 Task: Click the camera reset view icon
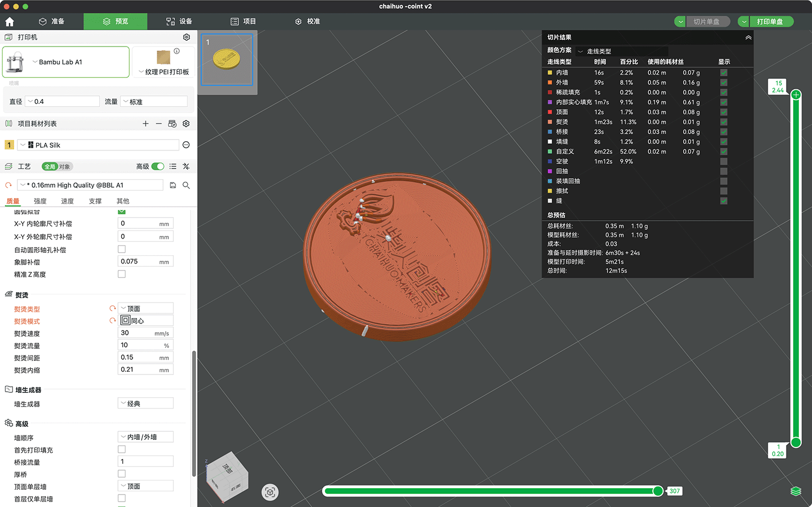click(270, 492)
